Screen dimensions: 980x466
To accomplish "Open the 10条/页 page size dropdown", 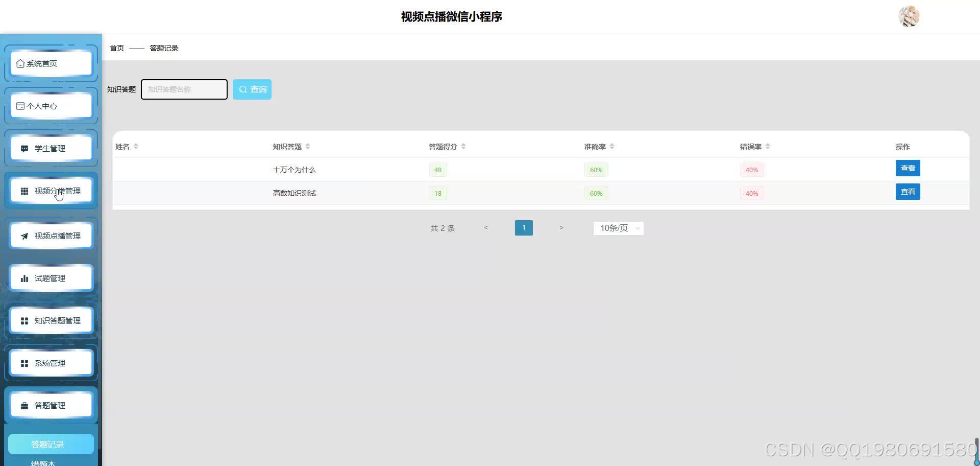I will click(618, 228).
